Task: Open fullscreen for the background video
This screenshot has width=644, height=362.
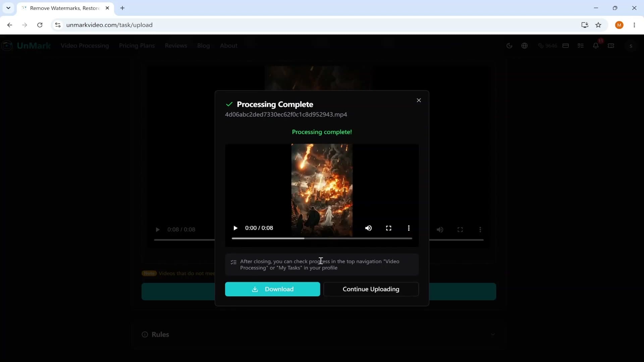Action: [x=460, y=230]
